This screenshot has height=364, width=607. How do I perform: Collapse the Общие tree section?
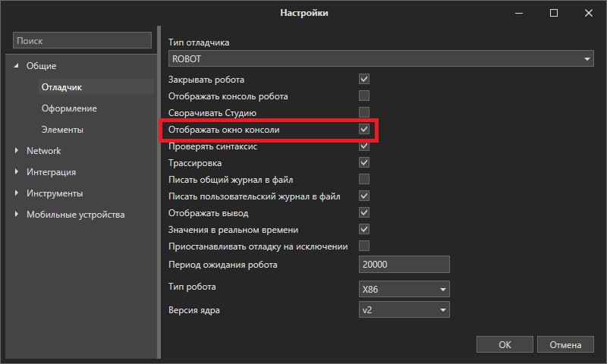[16, 66]
